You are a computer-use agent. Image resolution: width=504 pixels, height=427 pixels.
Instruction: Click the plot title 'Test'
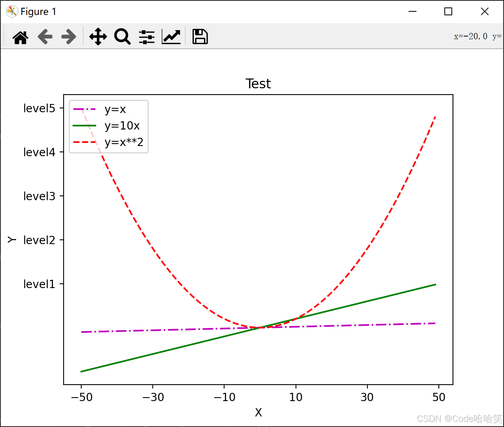pyautogui.click(x=258, y=84)
